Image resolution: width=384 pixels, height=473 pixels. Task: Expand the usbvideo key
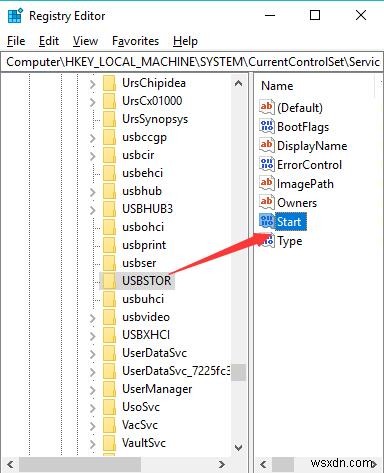tap(93, 318)
